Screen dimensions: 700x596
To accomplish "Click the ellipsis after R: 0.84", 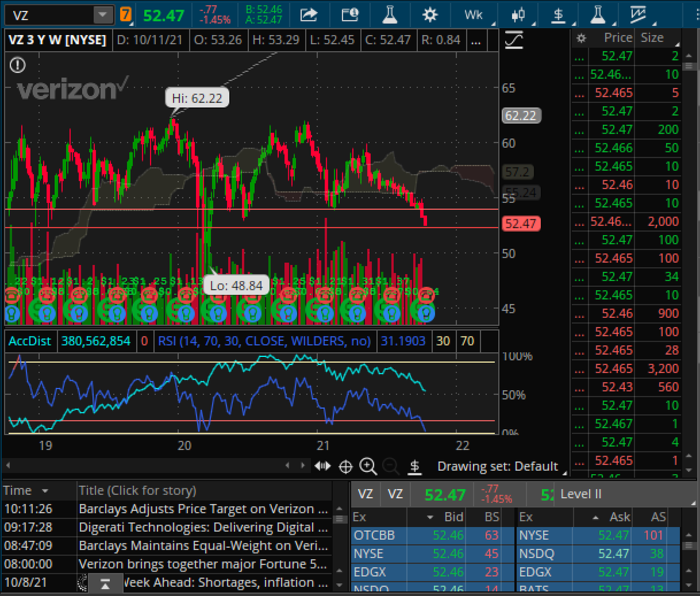I will coord(476,40).
